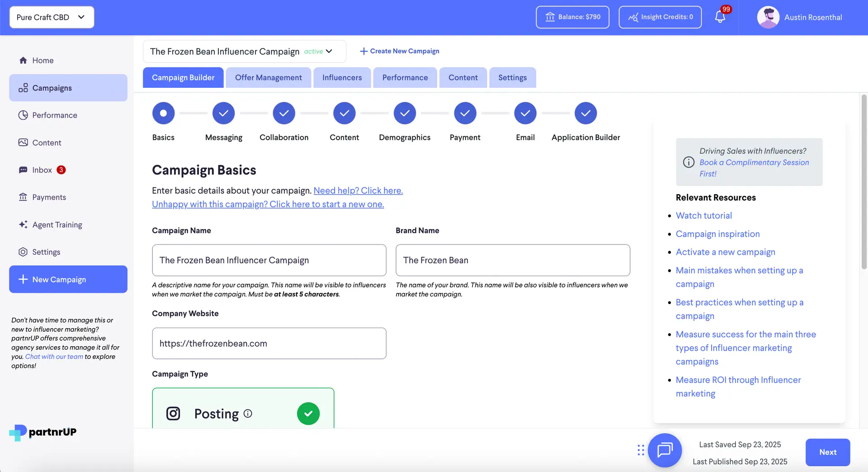Image resolution: width=868 pixels, height=472 pixels.
Task: Click the Instagram icon on the Posting card
Action: [x=173, y=413]
